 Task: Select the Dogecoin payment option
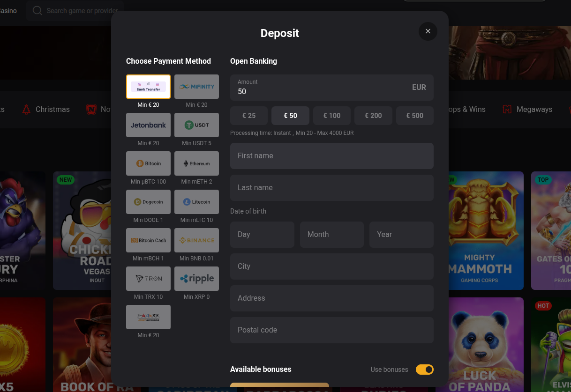pyautogui.click(x=148, y=202)
